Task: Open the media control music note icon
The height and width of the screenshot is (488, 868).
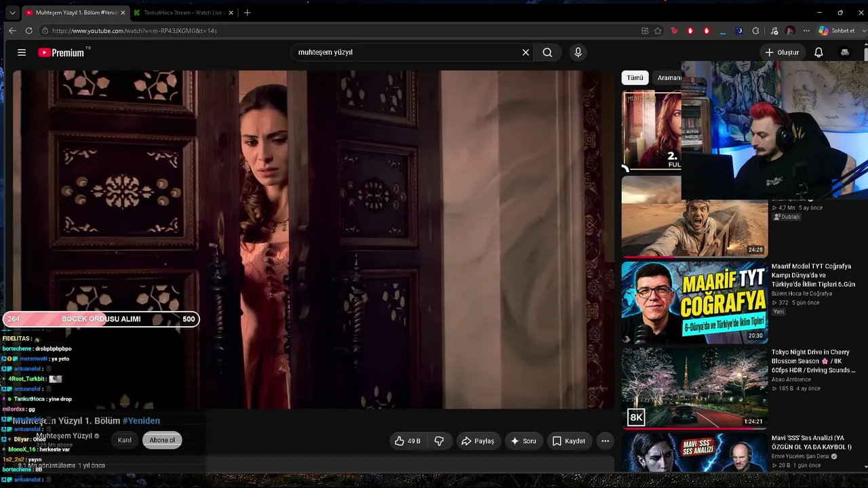Action: pos(774,30)
